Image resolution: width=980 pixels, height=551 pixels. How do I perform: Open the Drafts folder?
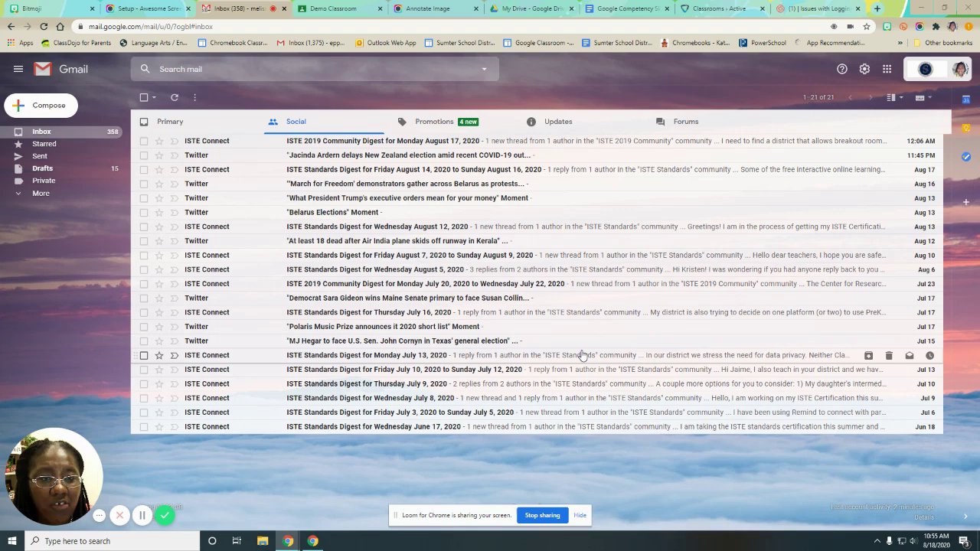point(43,168)
